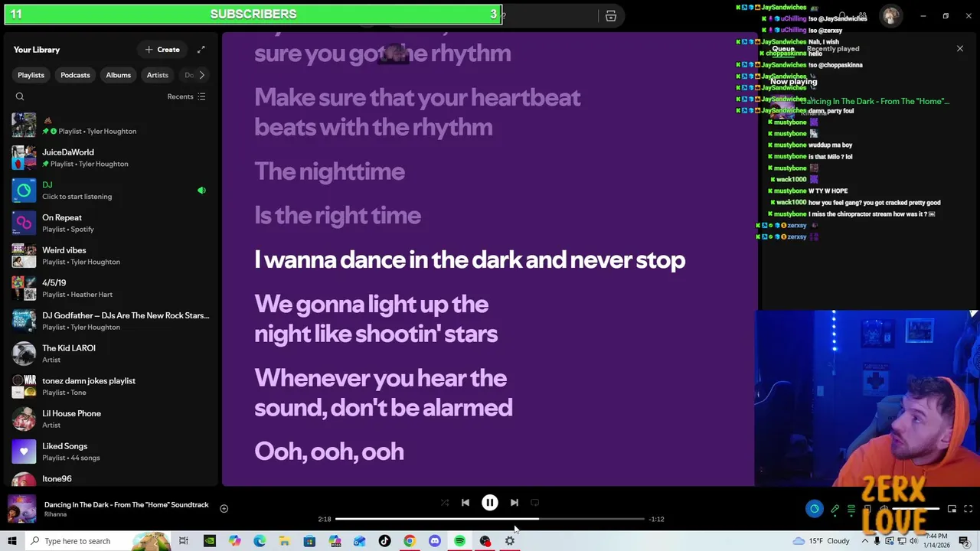Open the Itone96 library item
980x551 pixels.
[x=110, y=478]
